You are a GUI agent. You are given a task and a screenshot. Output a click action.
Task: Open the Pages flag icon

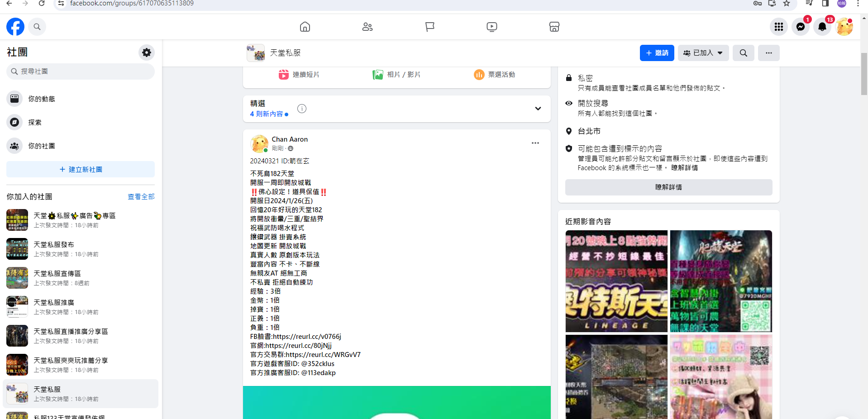click(x=430, y=27)
